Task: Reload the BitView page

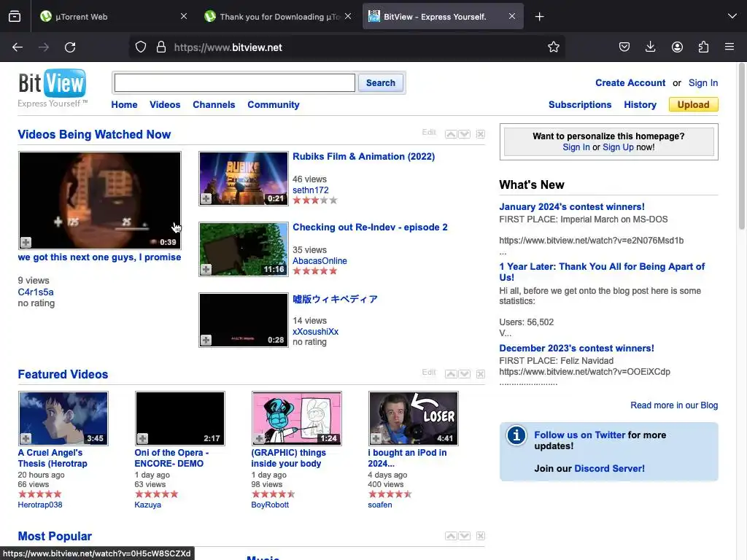Action: point(70,47)
